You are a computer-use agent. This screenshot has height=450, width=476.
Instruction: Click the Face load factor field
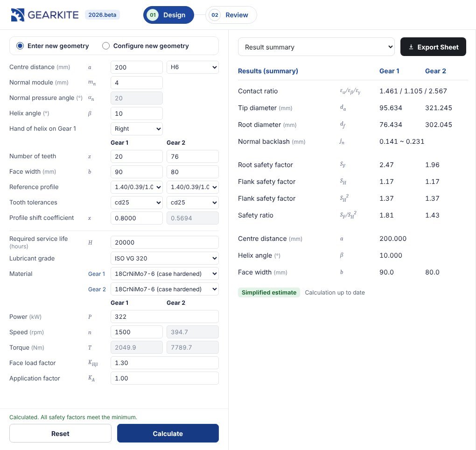pyautogui.click(x=165, y=363)
